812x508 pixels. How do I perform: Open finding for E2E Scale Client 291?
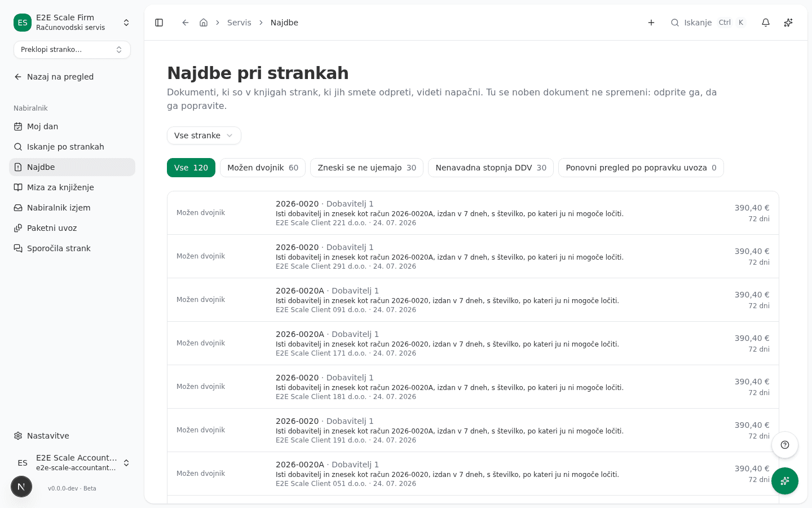click(x=473, y=256)
